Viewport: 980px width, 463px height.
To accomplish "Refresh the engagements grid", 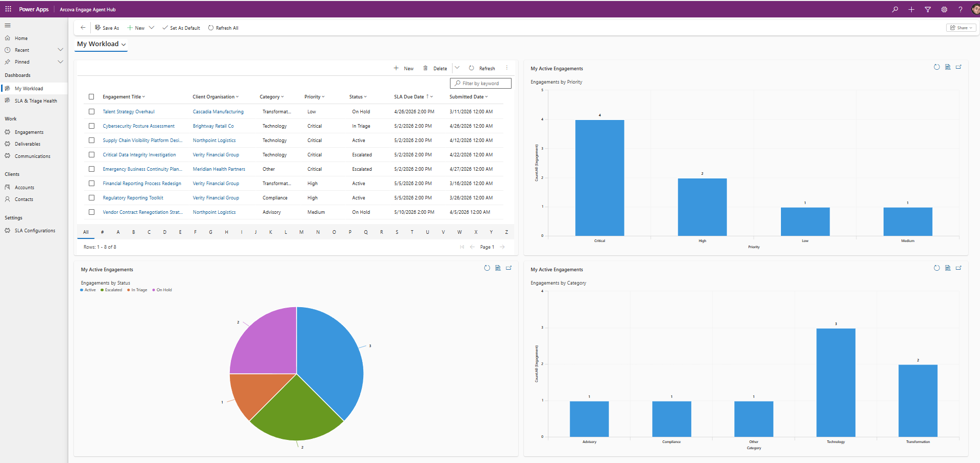I will (x=482, y=68).
